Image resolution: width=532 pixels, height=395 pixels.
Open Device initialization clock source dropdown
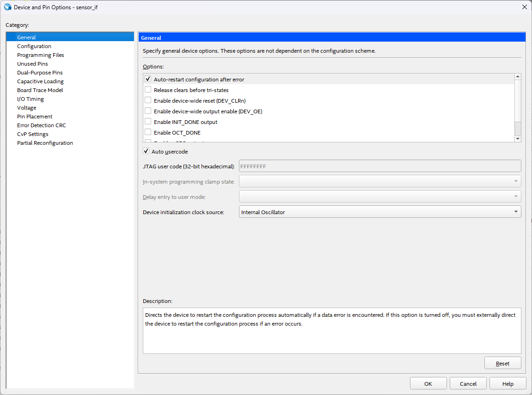pyautogui.click(x=380, y=212)
